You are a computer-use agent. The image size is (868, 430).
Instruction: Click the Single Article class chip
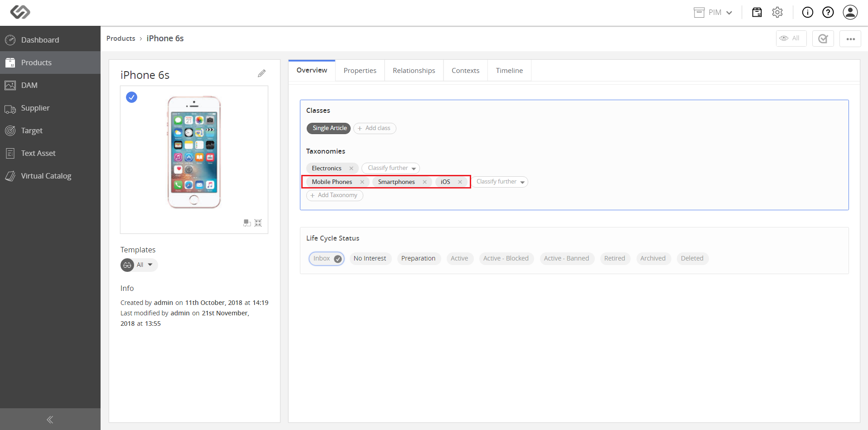329,128
